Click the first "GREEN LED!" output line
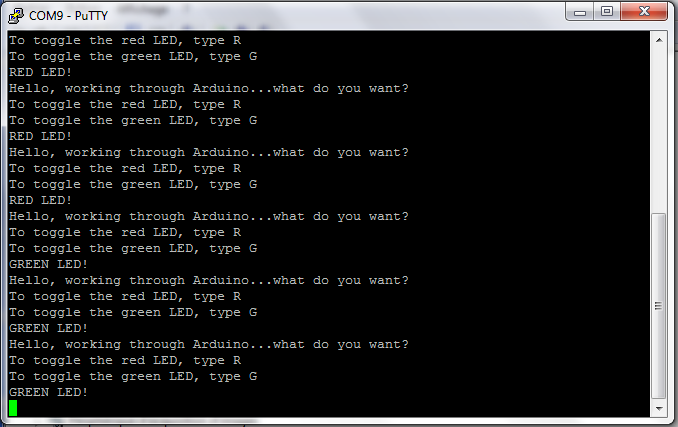The height and width of the screenshot is (427, 678). (x=48, y=264)
